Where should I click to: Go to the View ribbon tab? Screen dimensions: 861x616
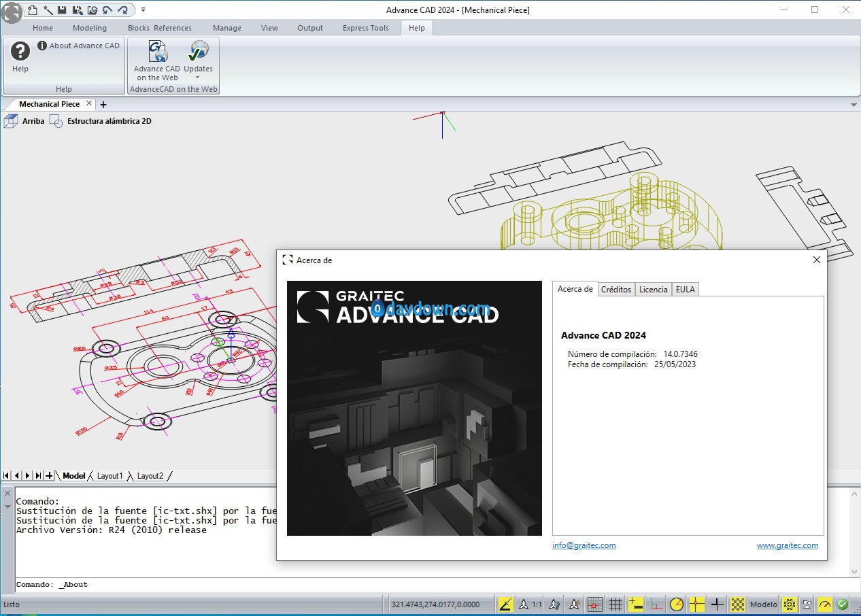click(x=270, y=28)
